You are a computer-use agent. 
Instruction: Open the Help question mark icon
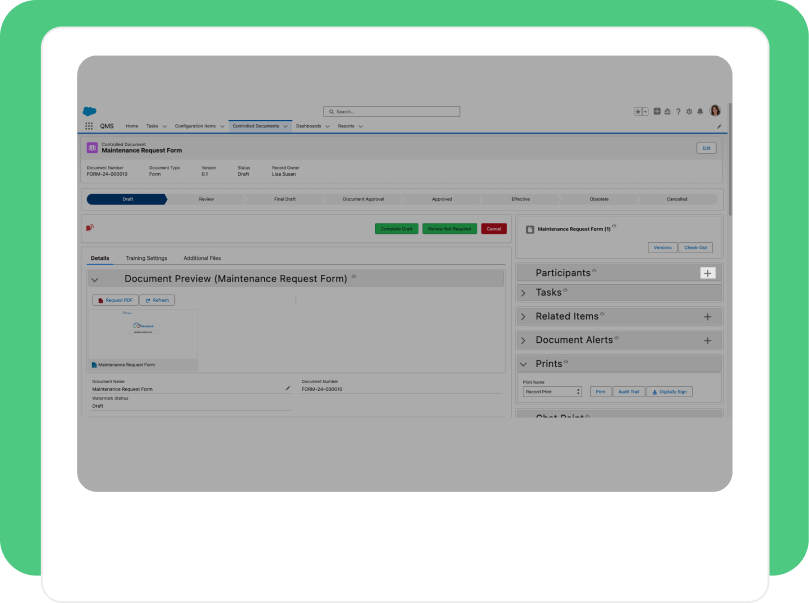coord(678,111)
